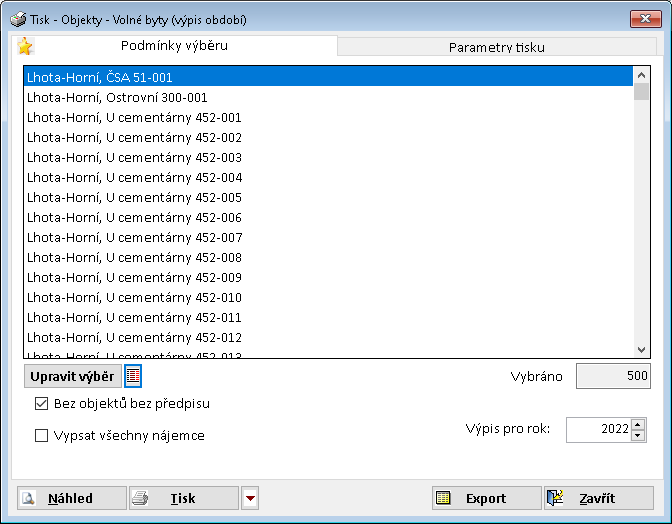Click the list icon beside Upravit výběr
This screenshot has height=524, width=672.
coord(133,376)
